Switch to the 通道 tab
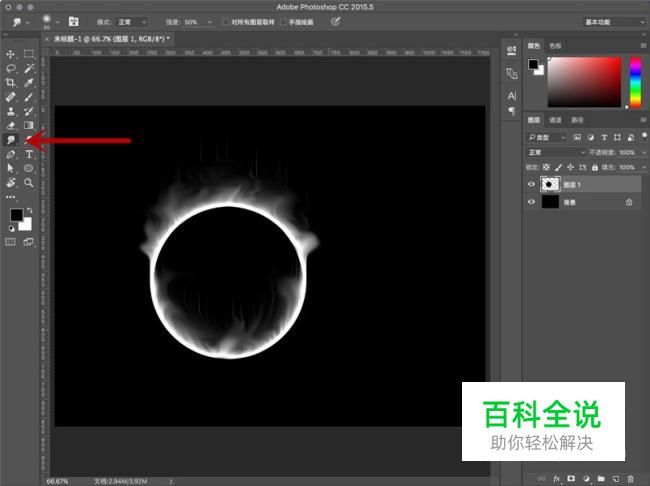Viewport: 650px width, 486px height. coord(555,120)
